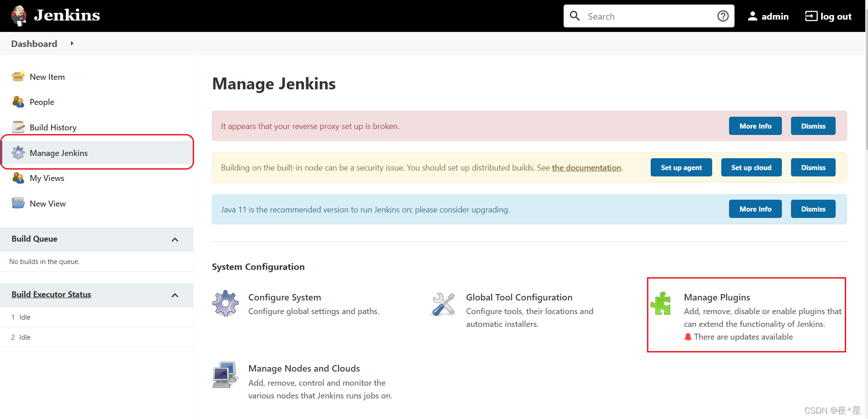
Task: Click the Manage Jenkins gear icon in sidebar
Action: 18,153
